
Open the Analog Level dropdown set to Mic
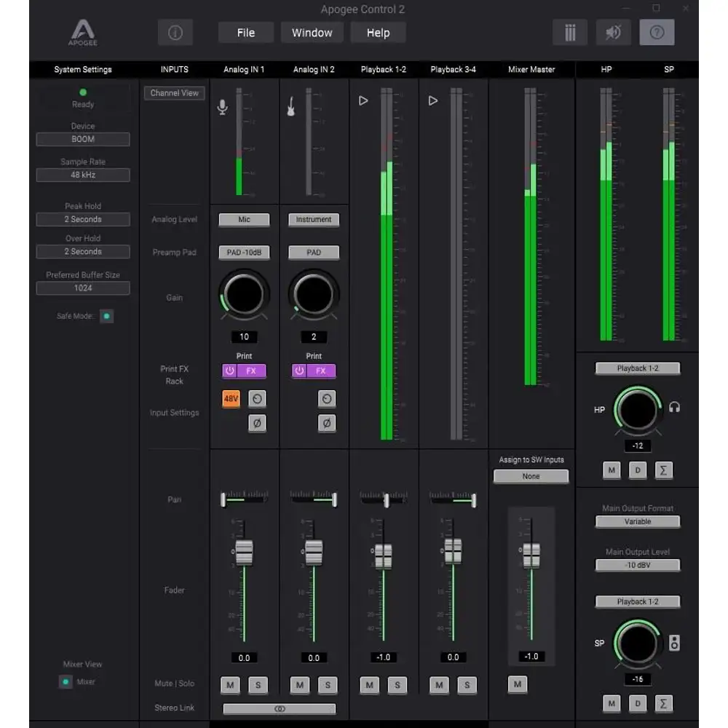point(244,220)
